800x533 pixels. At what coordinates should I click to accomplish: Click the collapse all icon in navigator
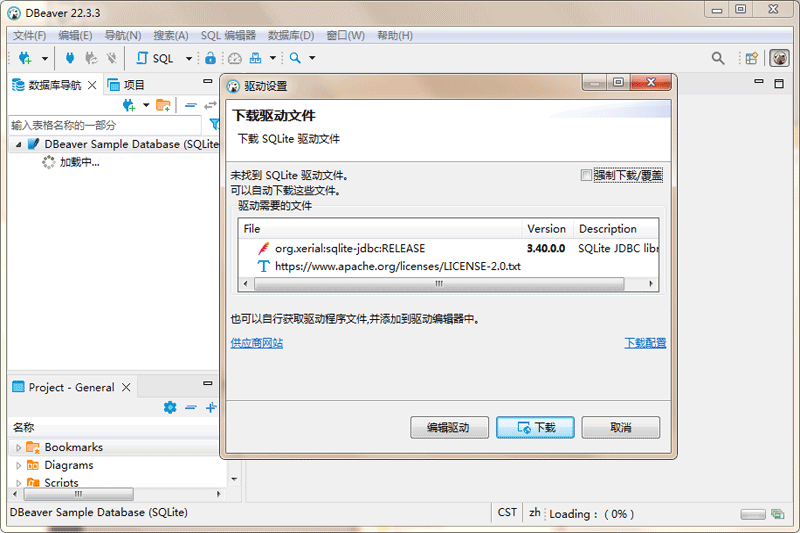pos(191,105)
